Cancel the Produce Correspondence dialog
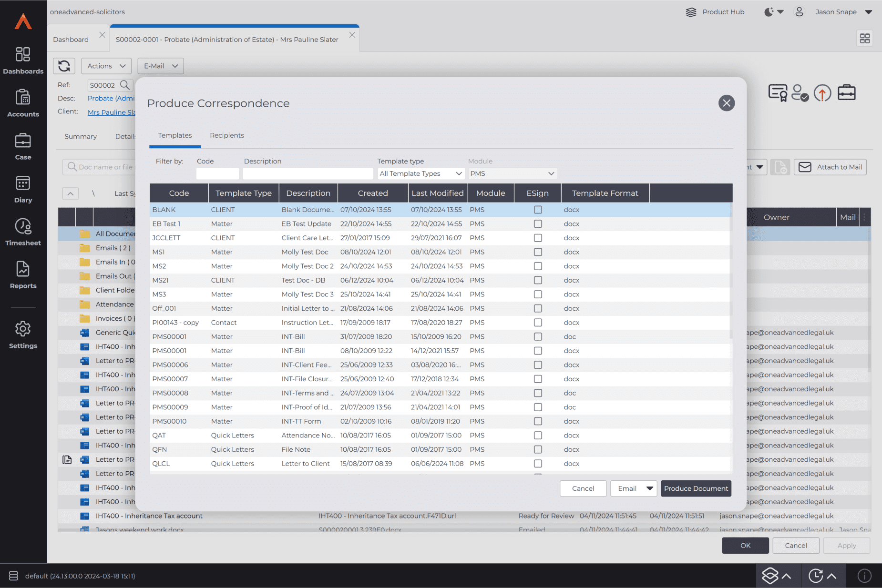The image size is (882, 588). (583, 488)
